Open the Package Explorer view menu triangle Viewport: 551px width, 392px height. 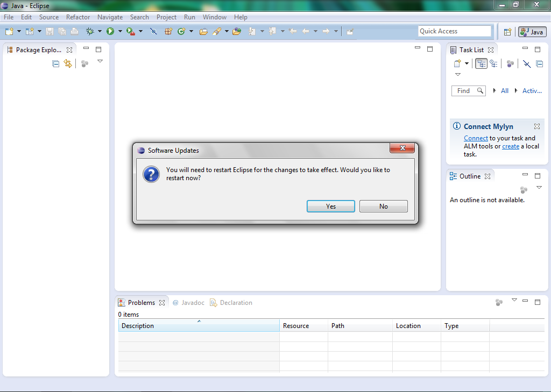point(100,61)
